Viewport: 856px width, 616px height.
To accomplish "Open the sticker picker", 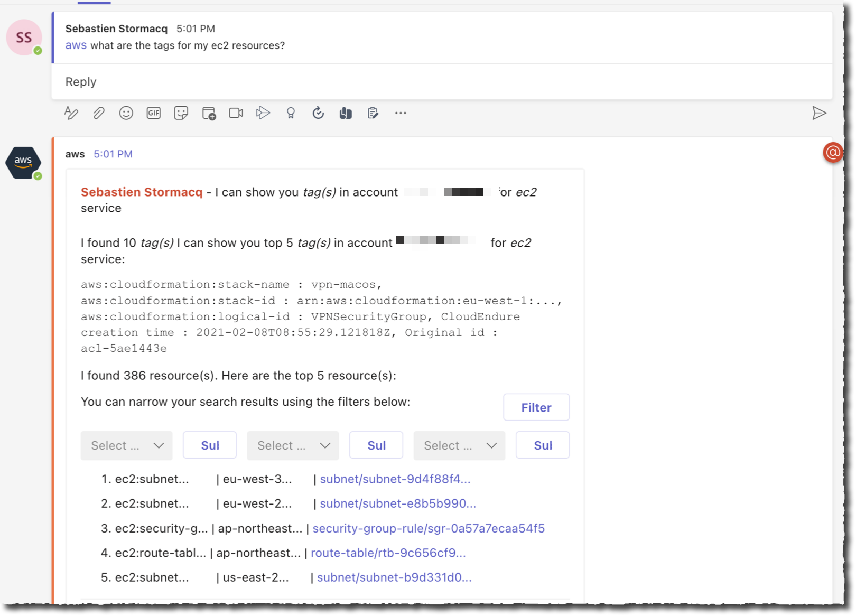I will click(x=181, y=113).
